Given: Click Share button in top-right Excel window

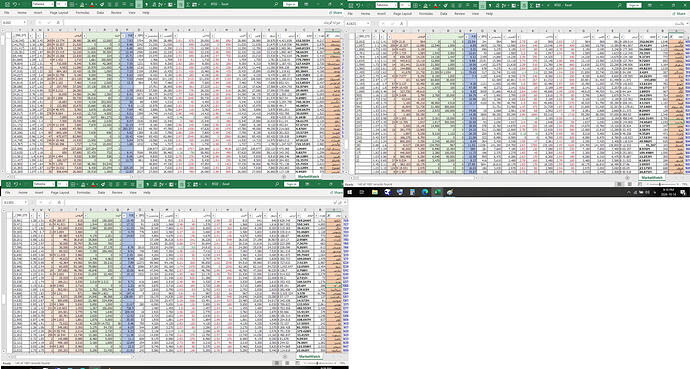Looking at the screenshot, I should [x=679, y=14].
